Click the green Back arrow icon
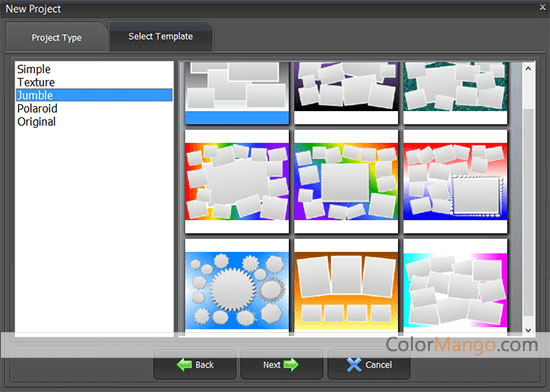This screenshot has width=550, height=392. pos(184,365)
